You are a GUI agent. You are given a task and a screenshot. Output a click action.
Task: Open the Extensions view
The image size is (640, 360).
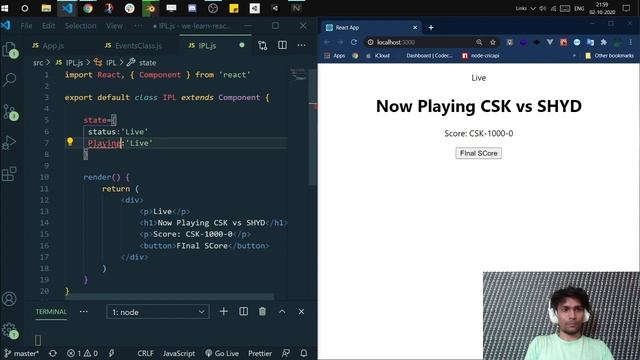tap(10, 174)
